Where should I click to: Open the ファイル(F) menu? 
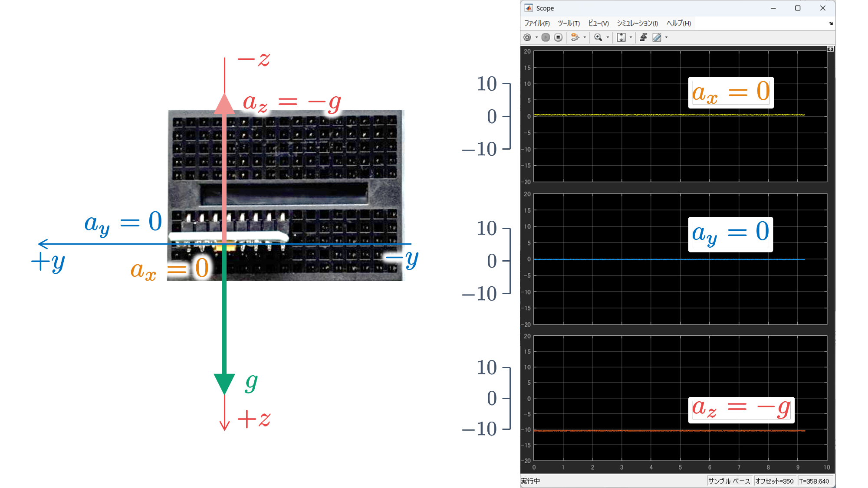pos(537,23)
